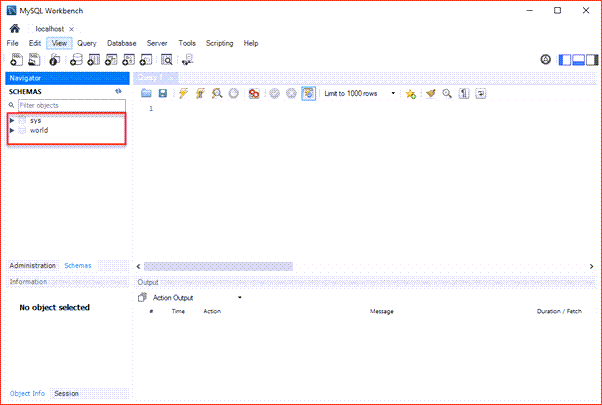This screenshot has height=405, width=602.
Task: Open a SQL script file with folder icon
Action: [146, 93]
